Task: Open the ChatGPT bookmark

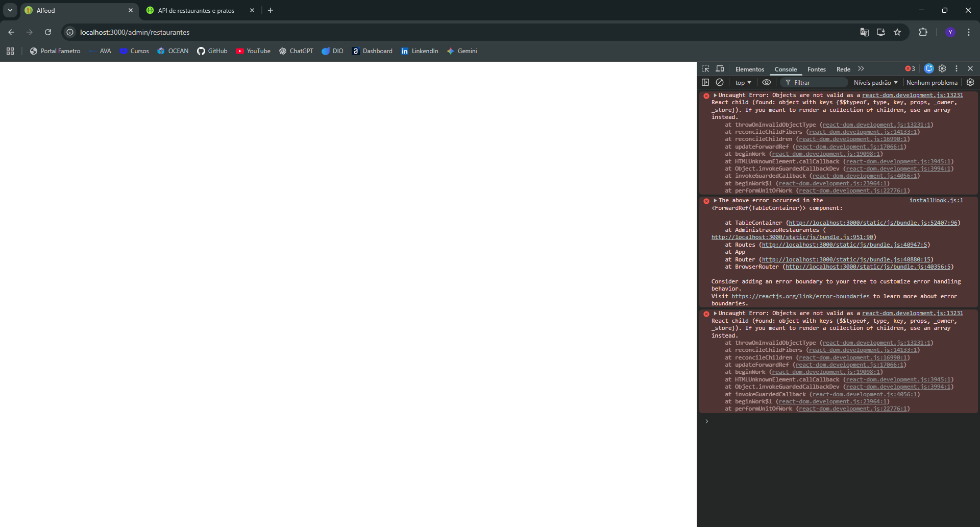Action: (x=296, y=51)
